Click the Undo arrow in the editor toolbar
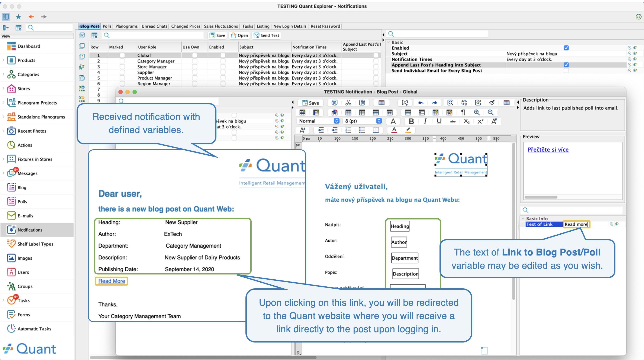 tap(421, 103)
